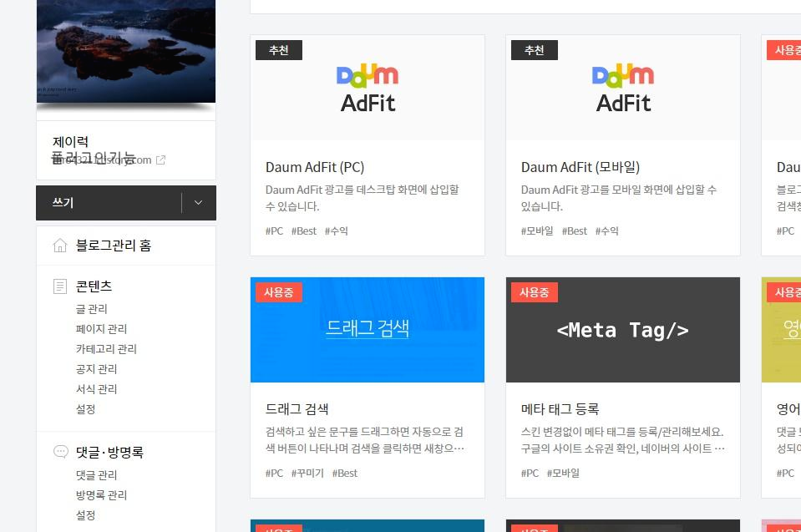Click #Best tag on Daum AdFit (모바일)
801x532 pixels.
pos(575,231)
